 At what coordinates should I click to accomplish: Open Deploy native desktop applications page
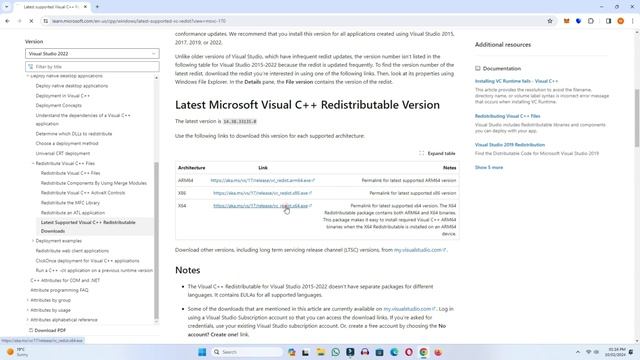click(72, 86)
